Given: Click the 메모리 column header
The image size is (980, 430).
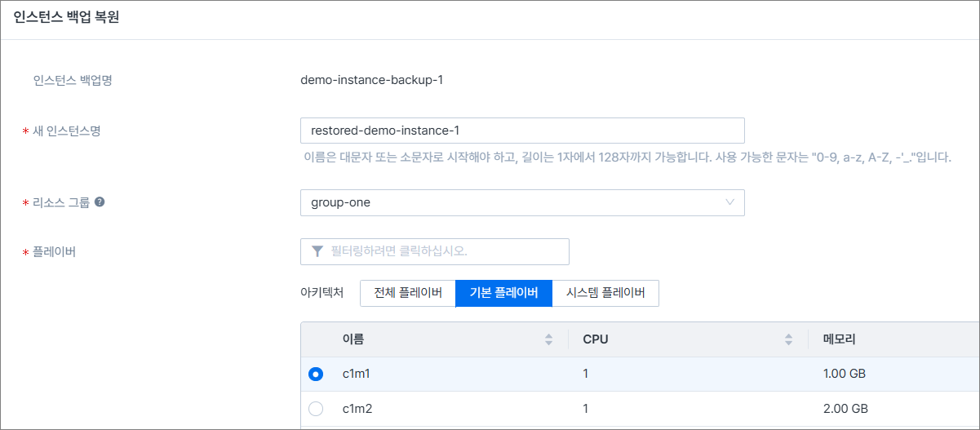Looking at the screenshot, I should coord(838,339).
